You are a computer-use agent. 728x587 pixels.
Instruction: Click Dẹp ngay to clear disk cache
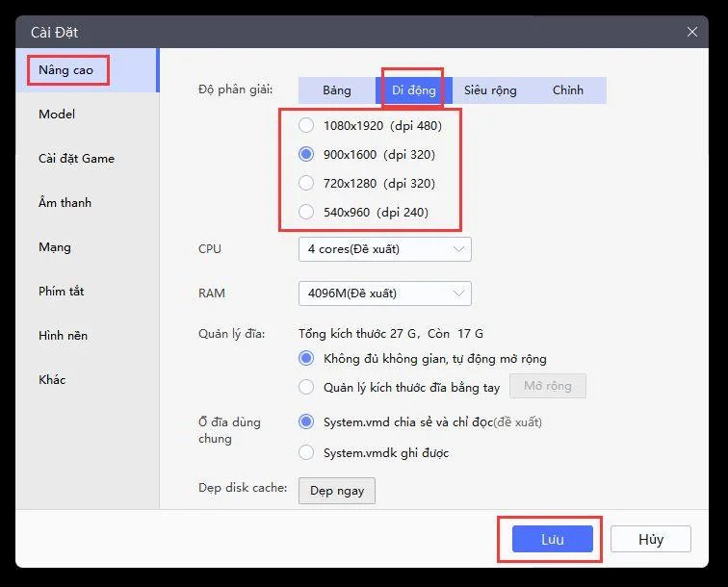point(337,491)
